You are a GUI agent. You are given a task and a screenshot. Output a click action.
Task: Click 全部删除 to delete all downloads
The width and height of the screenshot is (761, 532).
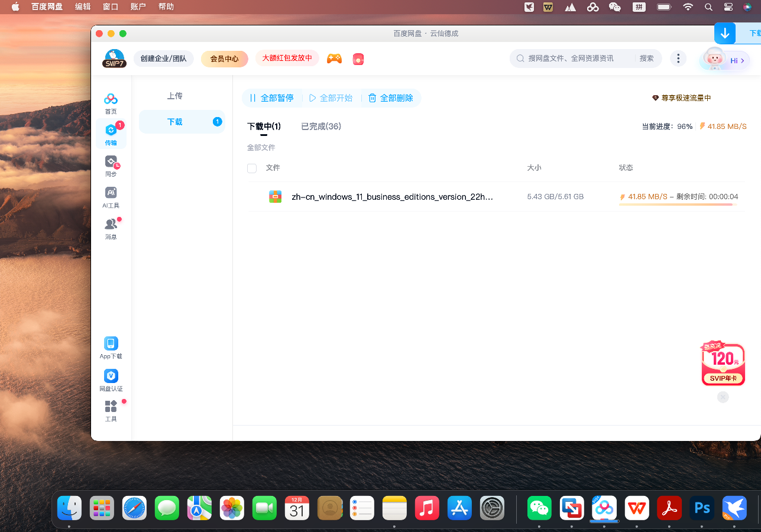coord(391,98)
